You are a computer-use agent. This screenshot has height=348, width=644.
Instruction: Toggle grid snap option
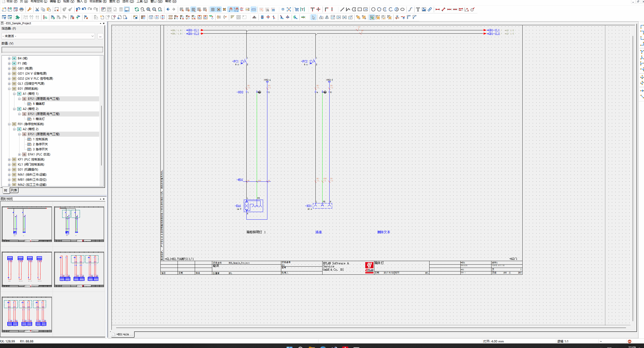pyautogui.click(x=219, y=10)
